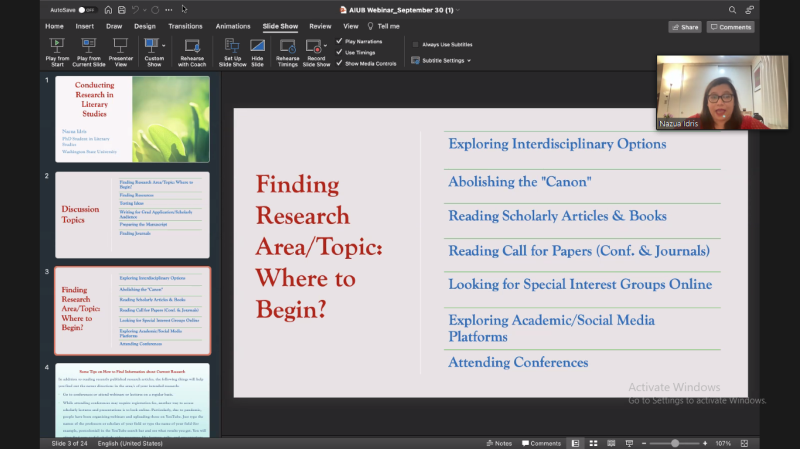Click the Hide Slide icon
The height and width of the screenshot is (449, 800).
coord(258,45)
